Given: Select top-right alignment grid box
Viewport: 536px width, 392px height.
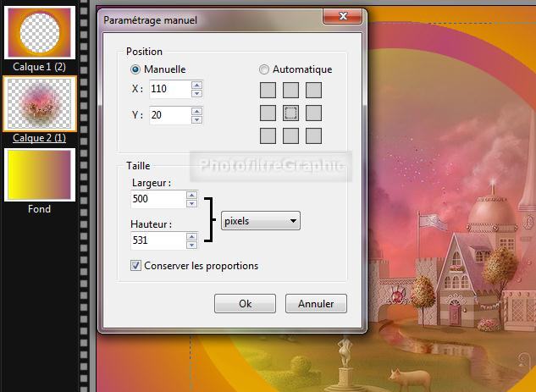Looking at the screenshot, I should 313,90.
